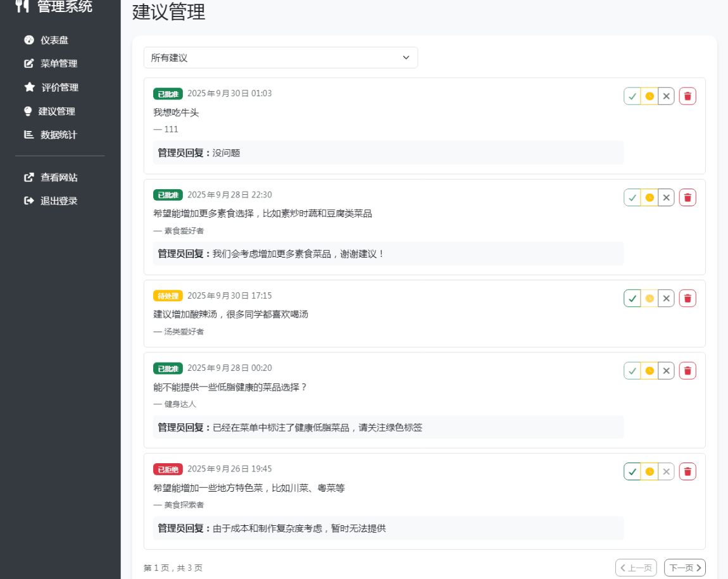The height and width of the screenshot is (579, 728).
Task: Reject the 酸辣汤 suggestion with X icon
Action: (x=666, y=298)
